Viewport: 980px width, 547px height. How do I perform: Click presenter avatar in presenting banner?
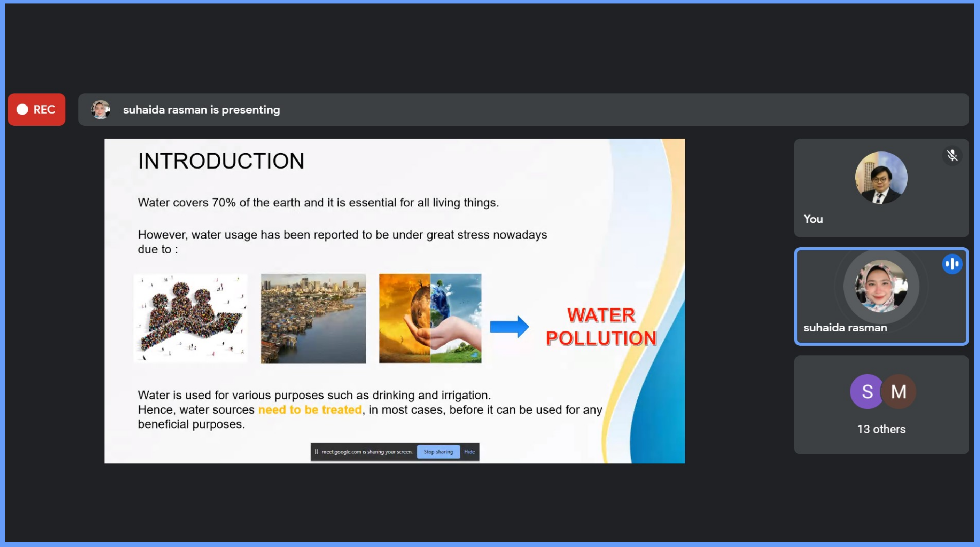click(100, 110)
